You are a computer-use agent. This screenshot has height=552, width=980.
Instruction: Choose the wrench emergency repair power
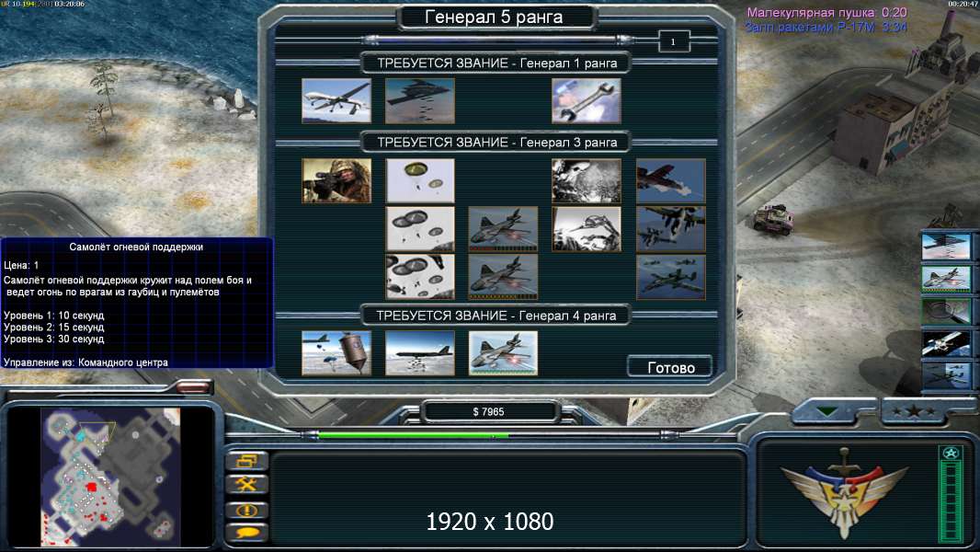click(x=587, y=100)
